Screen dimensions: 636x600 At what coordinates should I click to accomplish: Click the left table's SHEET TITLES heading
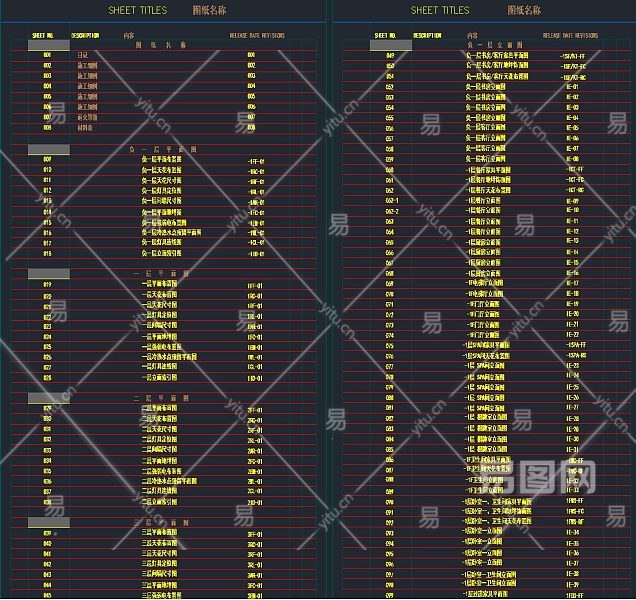tap(135, 10)
